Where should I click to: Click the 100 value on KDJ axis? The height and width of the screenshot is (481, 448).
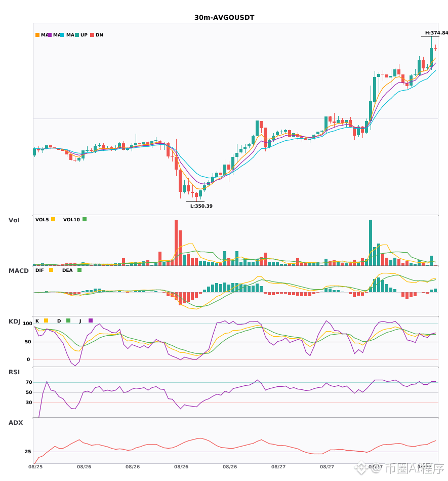(27, 324)
